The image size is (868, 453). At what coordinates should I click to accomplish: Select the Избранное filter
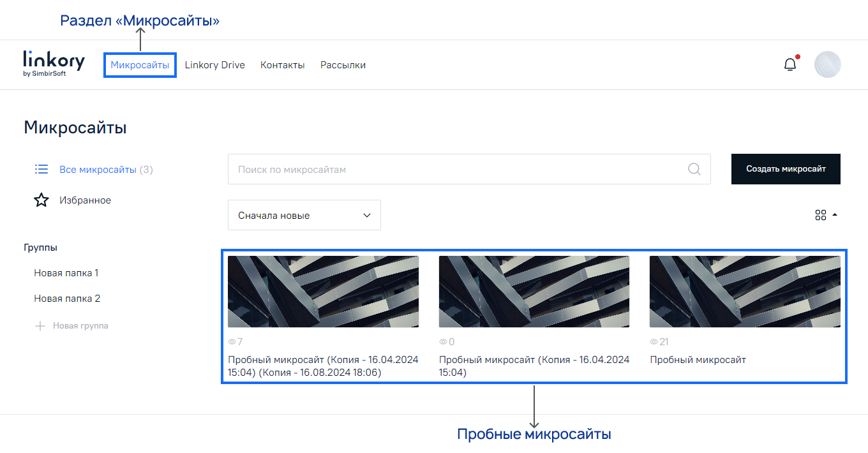coord(86,200)
